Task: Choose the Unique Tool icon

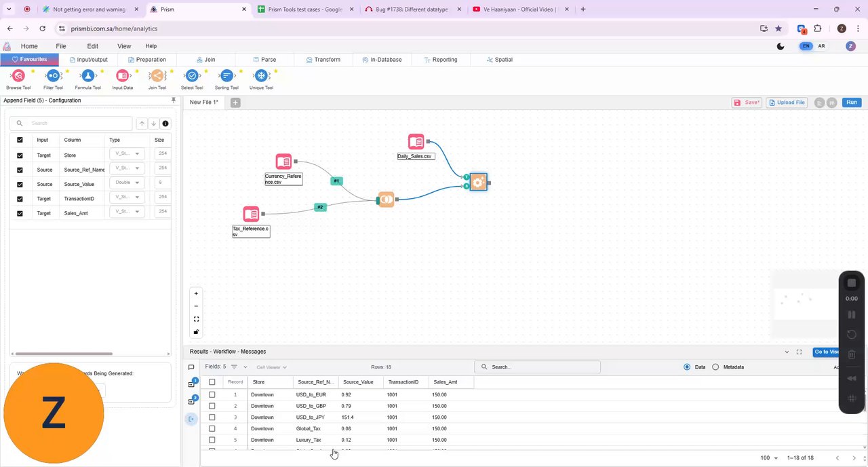Action: coord(261,76)
